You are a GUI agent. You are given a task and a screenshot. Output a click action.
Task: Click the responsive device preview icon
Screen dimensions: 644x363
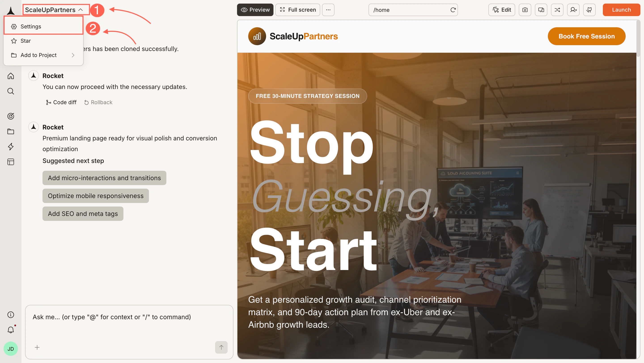click(541, 10)
